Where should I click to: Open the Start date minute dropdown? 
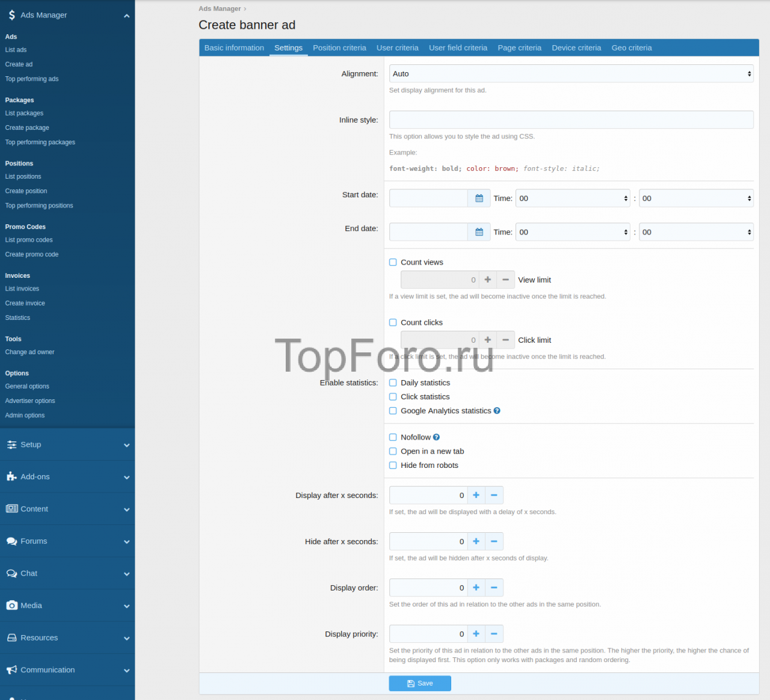696,198
